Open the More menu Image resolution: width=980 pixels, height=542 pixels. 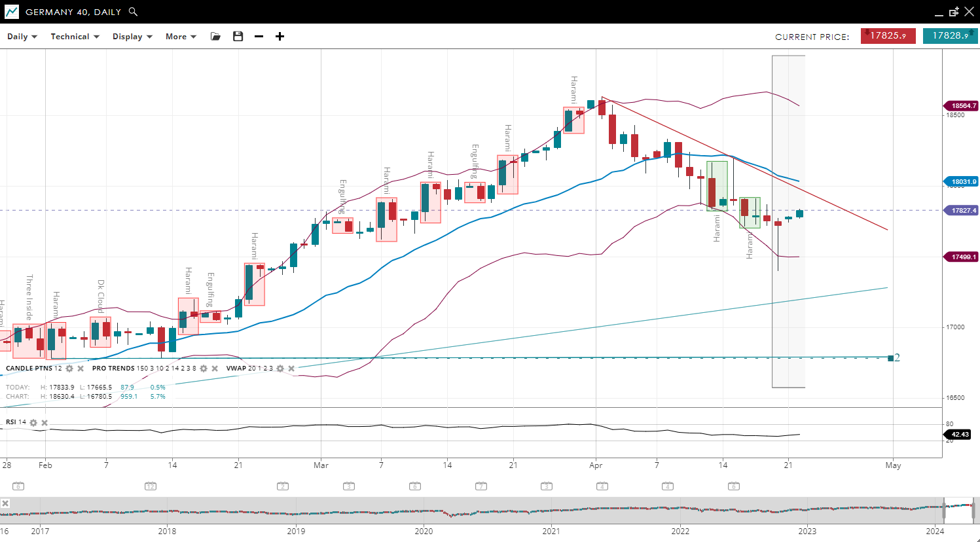coord(181,37)
